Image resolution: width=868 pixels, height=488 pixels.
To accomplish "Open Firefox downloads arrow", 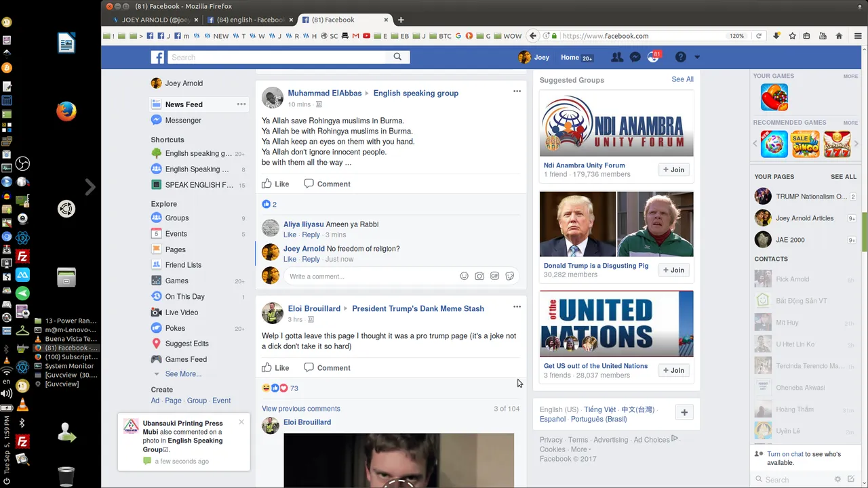I will [776, 36].
